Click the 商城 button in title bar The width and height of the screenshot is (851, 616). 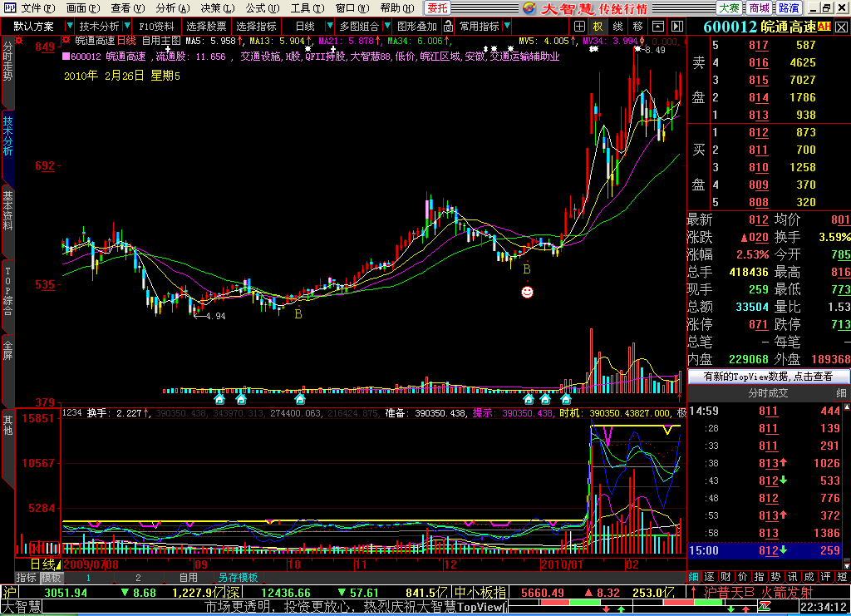point(759,8)
